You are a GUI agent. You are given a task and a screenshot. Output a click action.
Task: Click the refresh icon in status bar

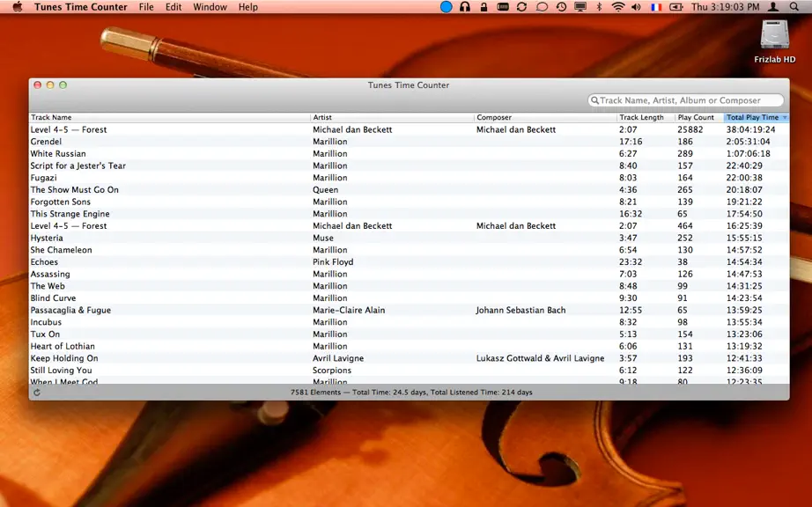[x=37, y=393]
